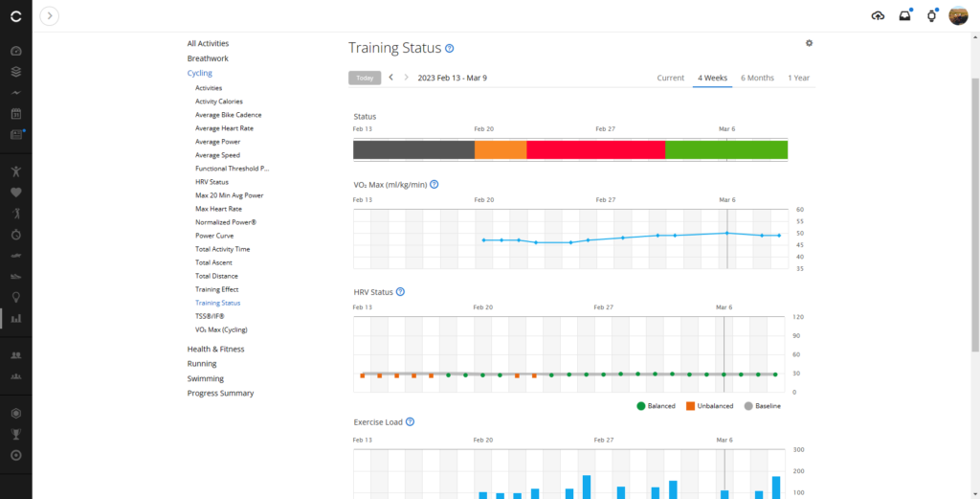Image resolution: width=980 pixels, height=499 pixels.
Task: Open the Progress Summary report
Action: coord(221,394)
